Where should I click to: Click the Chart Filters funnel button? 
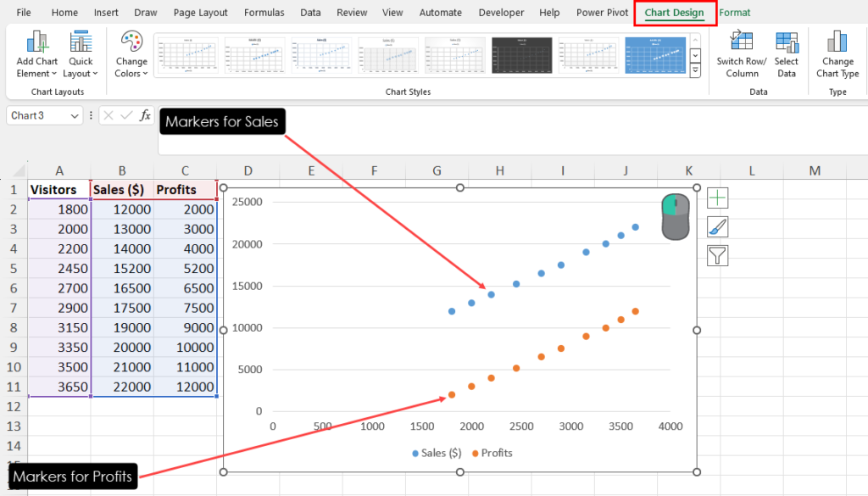point(717,256)
